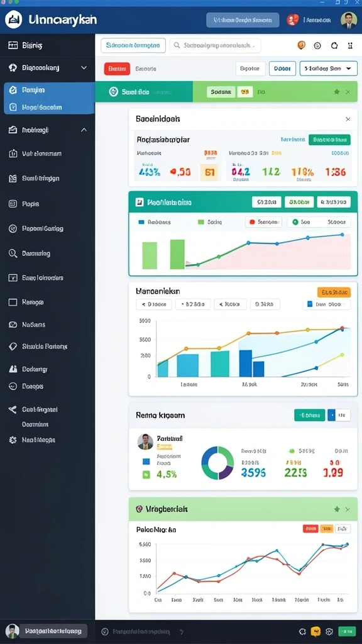Click the app logo in the header
The width and height of the screenshot is (362, 644).
coord(14,19)
